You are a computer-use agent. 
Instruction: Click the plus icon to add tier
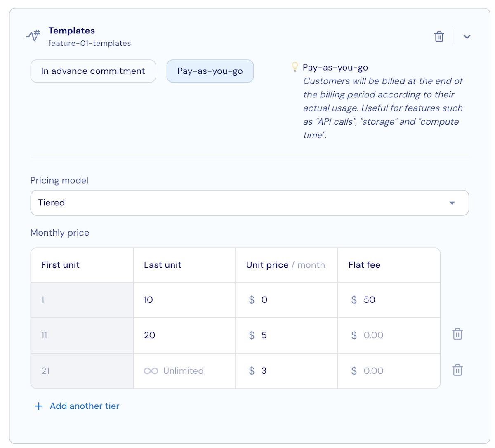[x=39, y=406]
